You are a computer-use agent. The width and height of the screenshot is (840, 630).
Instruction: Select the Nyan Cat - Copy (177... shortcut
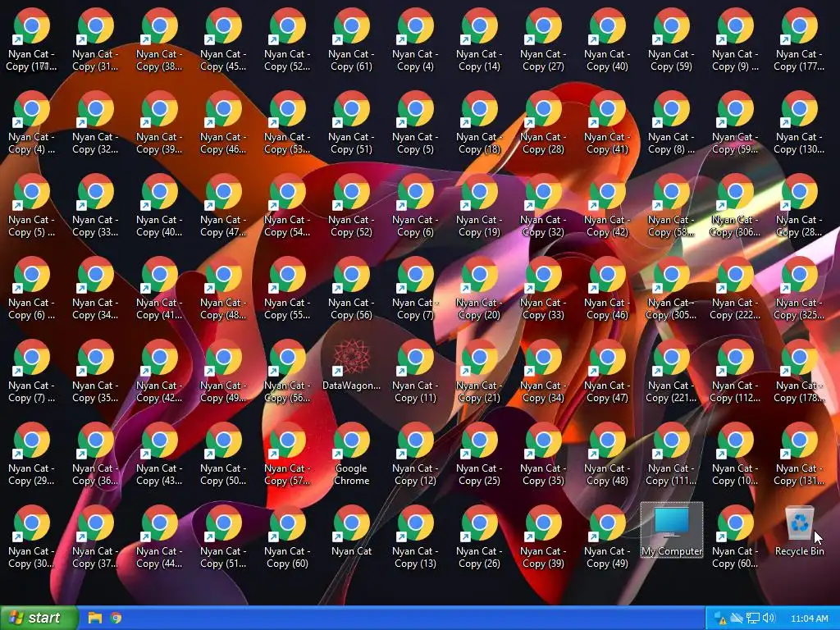[x=799, y=40]
